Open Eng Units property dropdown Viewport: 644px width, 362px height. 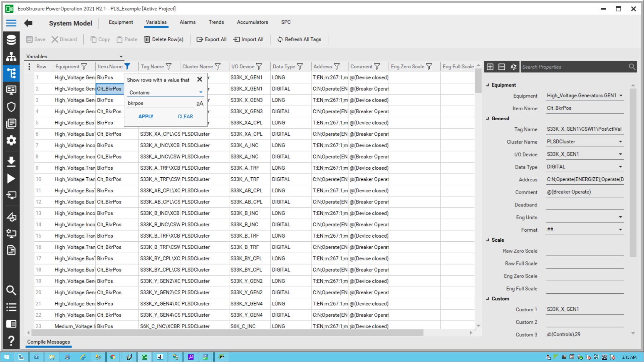[x=621, y=217]
